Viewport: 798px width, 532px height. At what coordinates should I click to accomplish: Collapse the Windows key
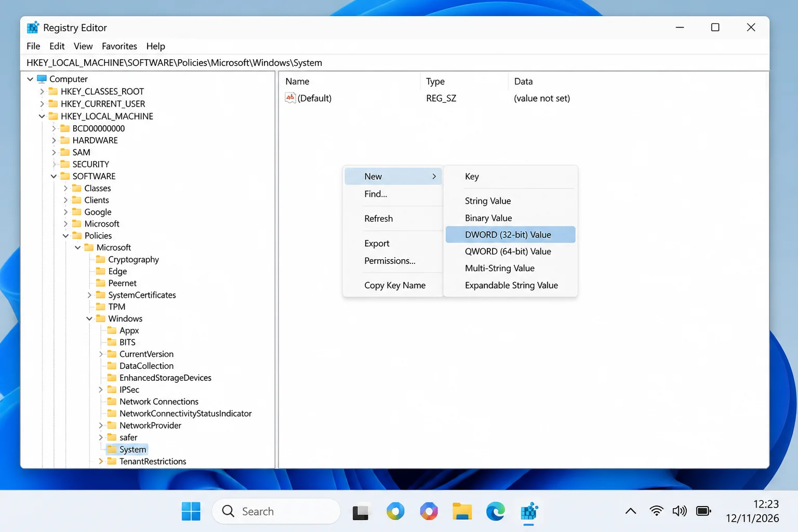click(x=89, y=318)
